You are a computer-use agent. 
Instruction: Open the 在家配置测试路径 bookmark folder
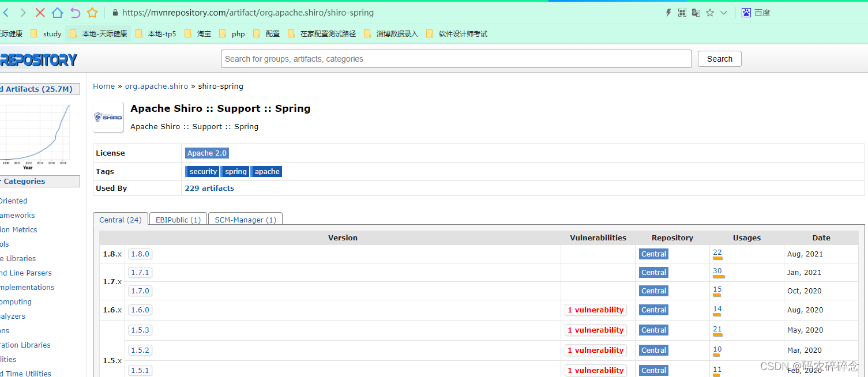tap(322, 34)
